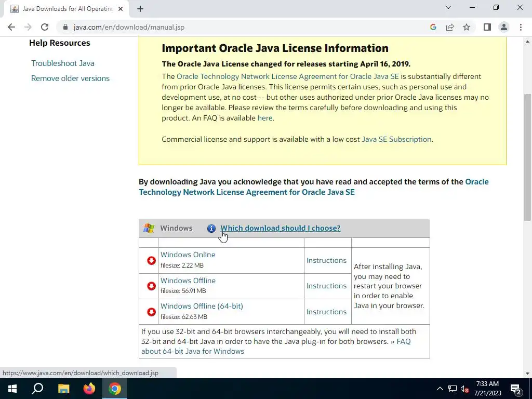Open the tab search chevron
The height and width of the screenshot is (399, 532).
click(x=448, y=7)
